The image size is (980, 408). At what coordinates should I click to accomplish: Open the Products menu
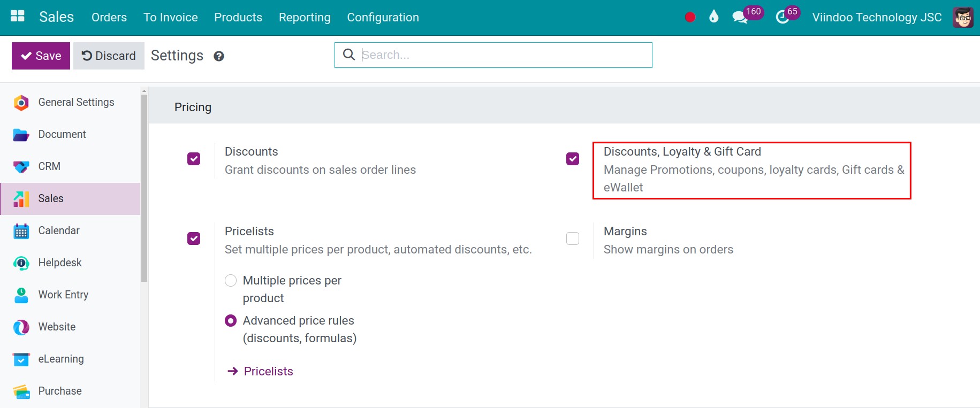238,17
